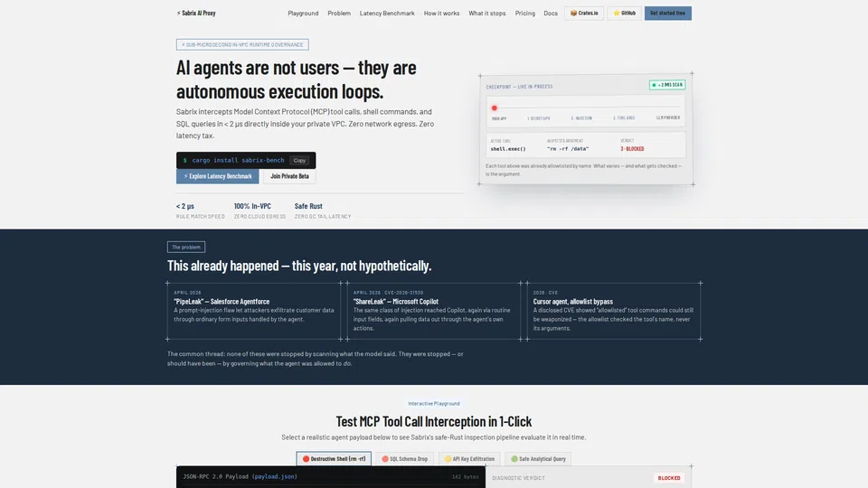Click the '3. Tool Args' checkpoint step
Viewport: 868px width, 488px height.
click(x=624, y=117)
